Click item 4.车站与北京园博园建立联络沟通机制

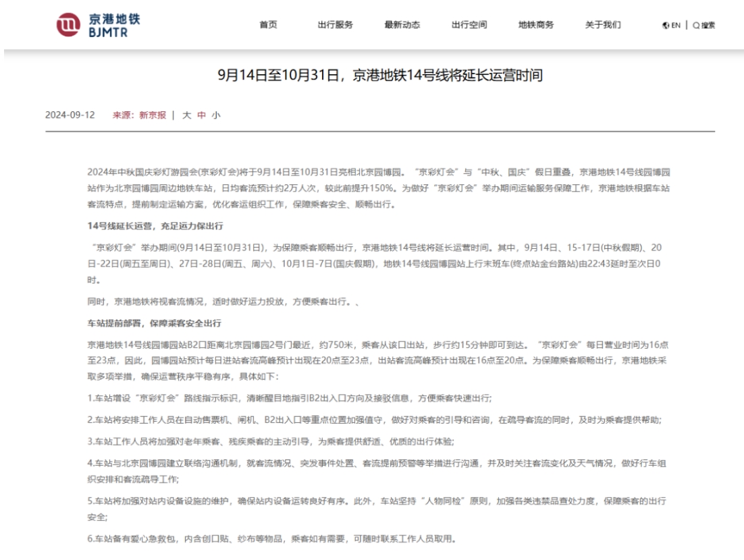coord(377,471)
